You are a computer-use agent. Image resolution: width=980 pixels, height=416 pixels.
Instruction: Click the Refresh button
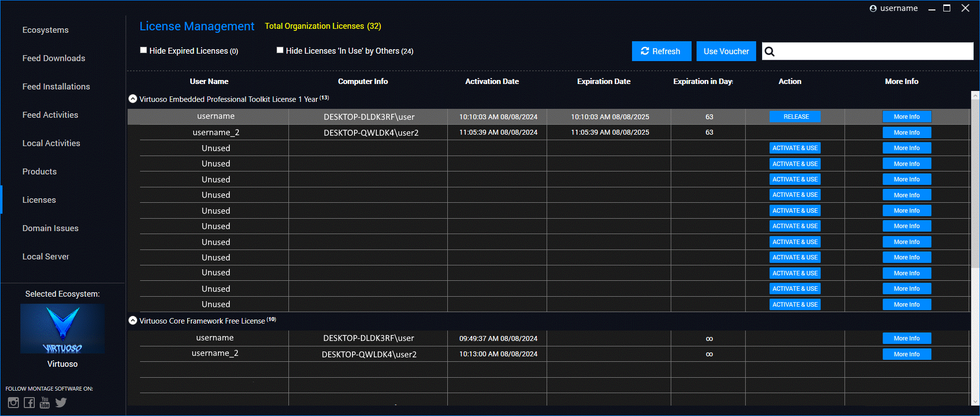tap(661, 51)
